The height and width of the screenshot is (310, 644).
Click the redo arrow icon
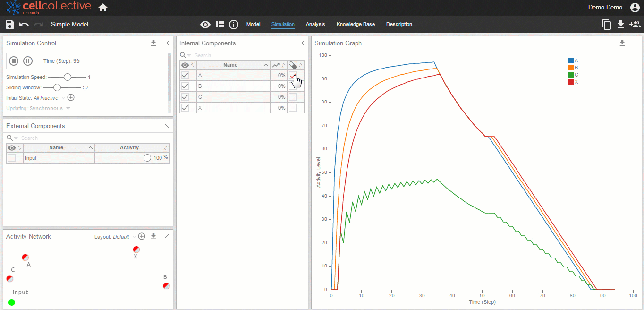coord(39,25)
